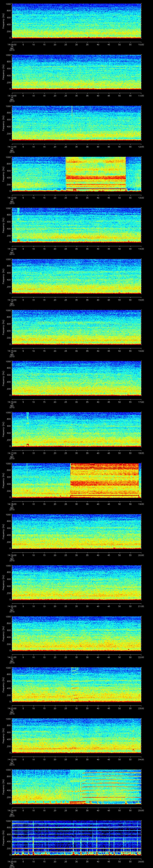Image resolution: width=153 pixels, height=868 pixels.
Task: Click the 14:19:00 start time label
Action: pos(12,555)
